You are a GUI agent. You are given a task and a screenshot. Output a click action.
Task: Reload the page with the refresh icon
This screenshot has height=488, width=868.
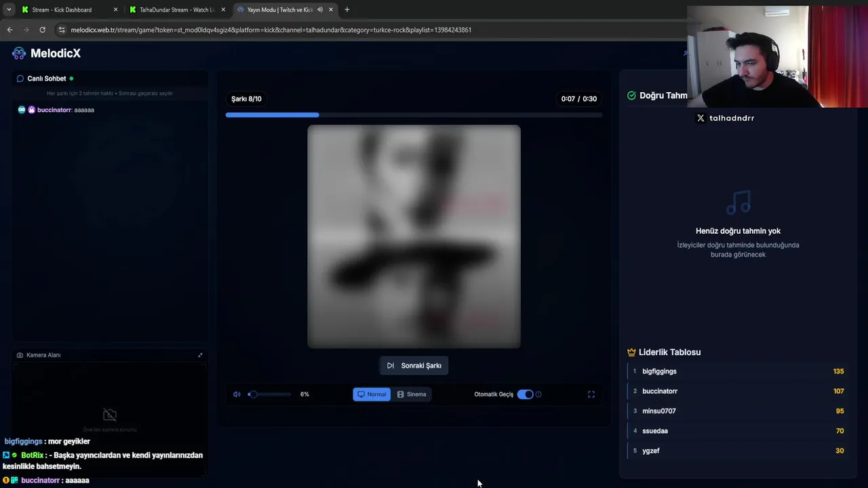42,30
